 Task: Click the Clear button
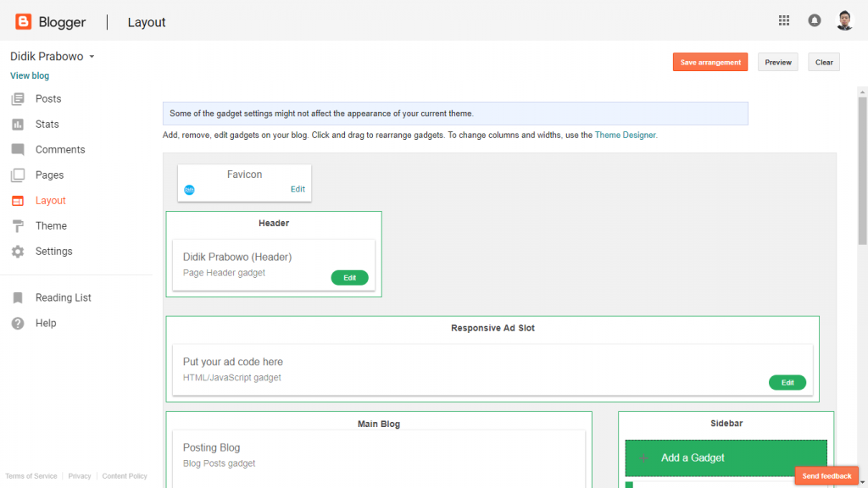pos(824,62)
